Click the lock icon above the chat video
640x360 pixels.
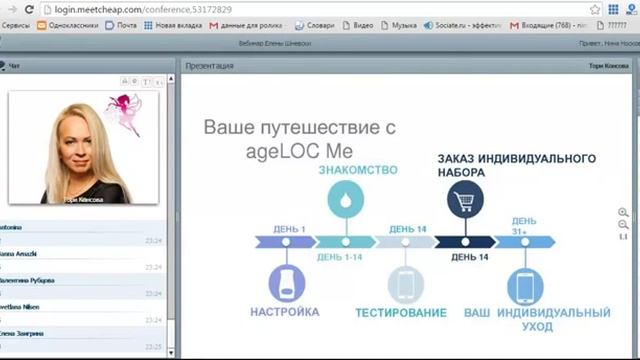click(124, 81)
